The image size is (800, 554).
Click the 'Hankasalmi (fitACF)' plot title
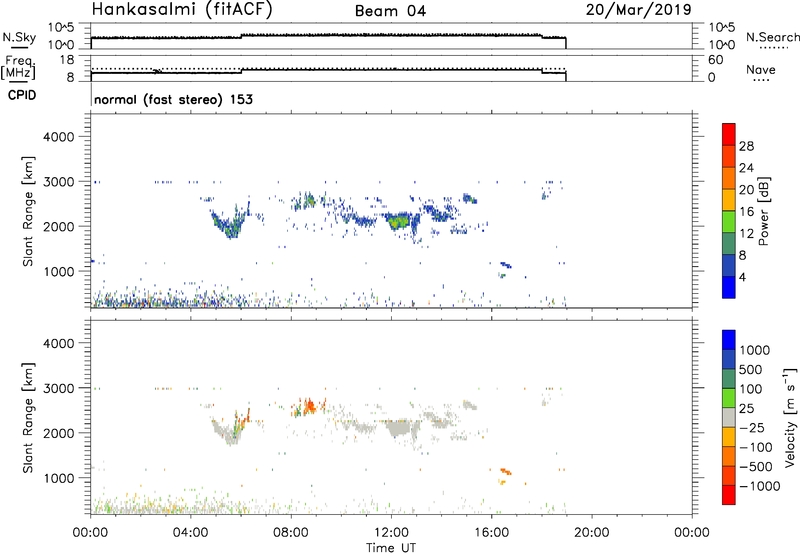pos(182,10)
